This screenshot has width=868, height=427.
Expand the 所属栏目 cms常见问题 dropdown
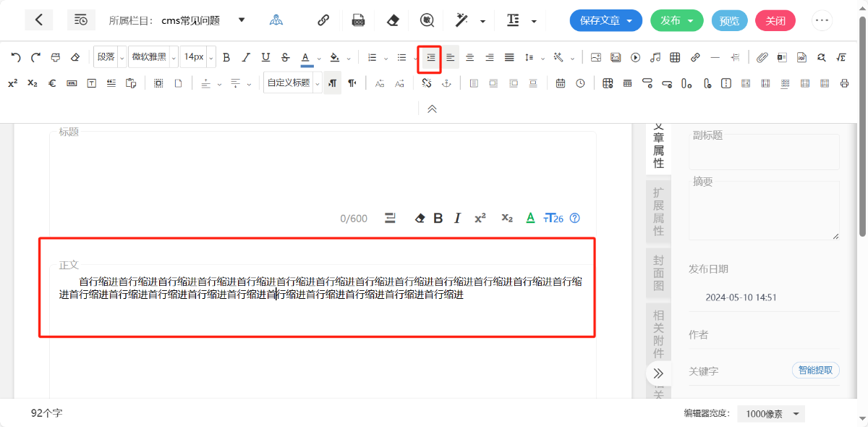[242, 20]
